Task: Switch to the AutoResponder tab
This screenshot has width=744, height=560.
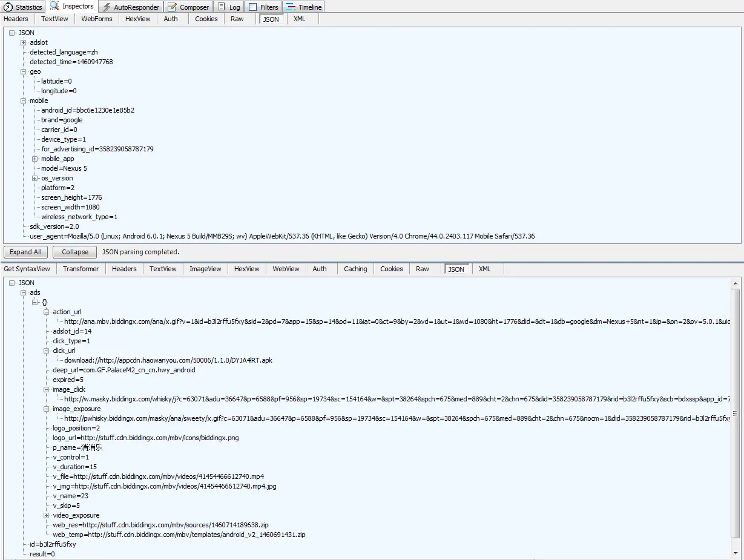Action: click(131, 7)
